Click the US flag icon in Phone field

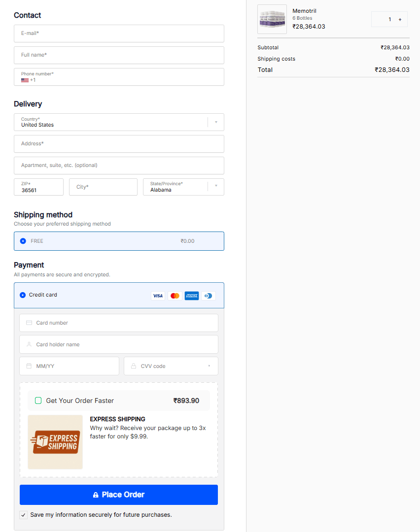25,80
